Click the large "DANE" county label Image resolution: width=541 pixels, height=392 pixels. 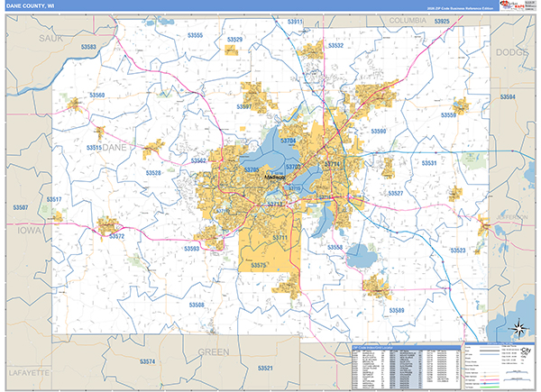point(115,148)
